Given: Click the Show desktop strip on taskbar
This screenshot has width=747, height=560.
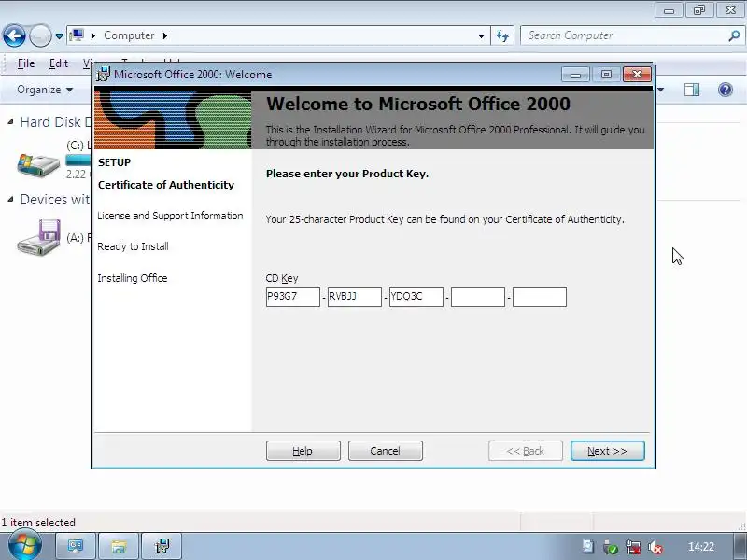Looking at the screenshot, I should 739,546.
